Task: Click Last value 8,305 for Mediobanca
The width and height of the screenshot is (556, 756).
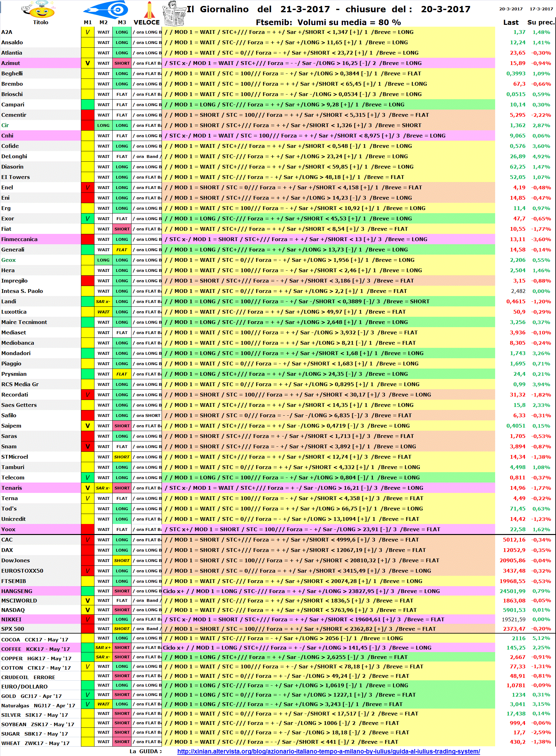Action: [517, 343]
